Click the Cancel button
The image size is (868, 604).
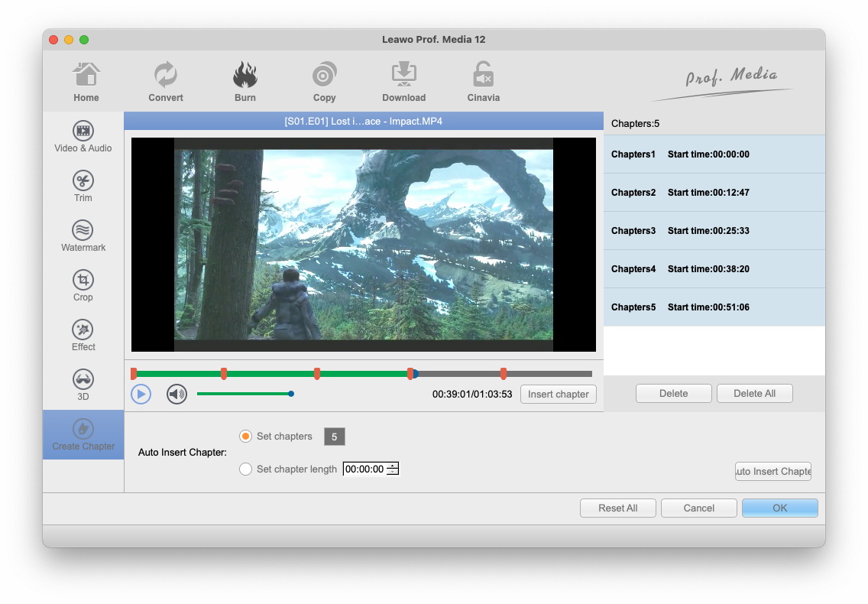[698, 508]
